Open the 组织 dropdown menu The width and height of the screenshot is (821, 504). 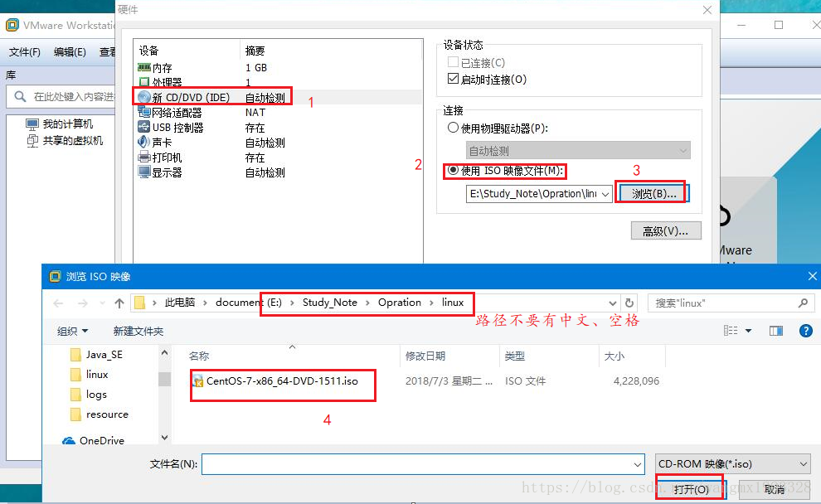(72, 331)
